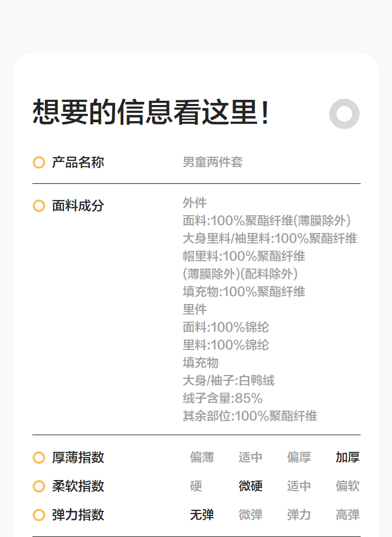Click the 产品名称 label

point(78,162)
